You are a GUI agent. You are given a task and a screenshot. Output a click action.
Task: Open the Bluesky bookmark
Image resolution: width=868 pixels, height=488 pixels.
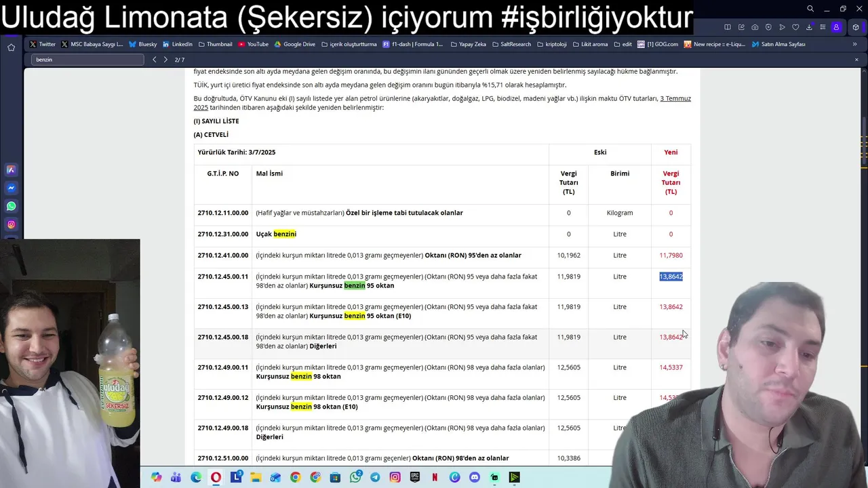pyautogui.click(x=143, y=44)
